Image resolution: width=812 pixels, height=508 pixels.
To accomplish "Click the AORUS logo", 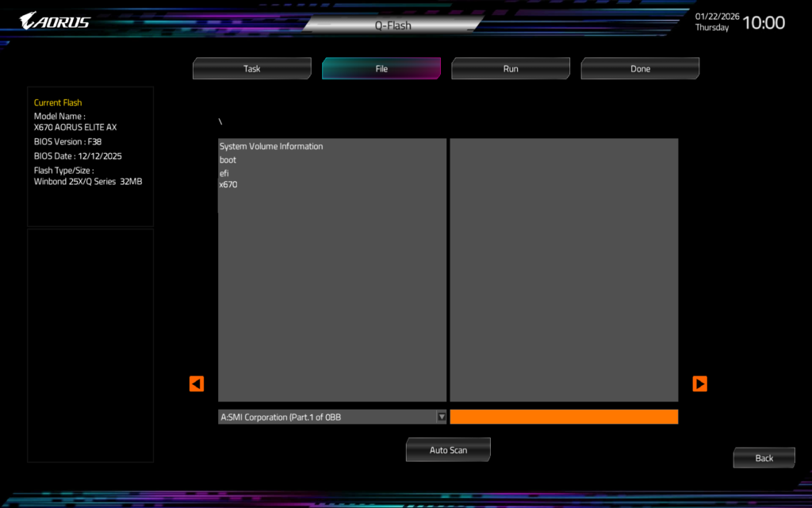I will coord(55,21).
